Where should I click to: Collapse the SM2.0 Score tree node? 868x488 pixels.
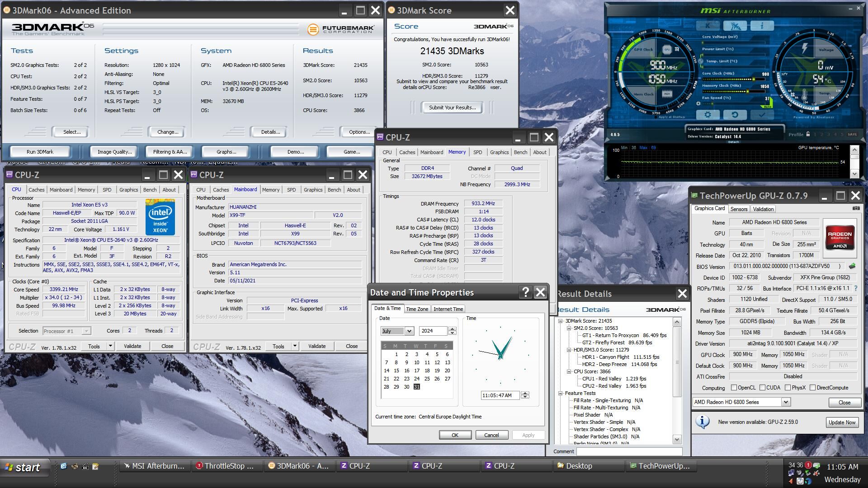click(569, 328)
